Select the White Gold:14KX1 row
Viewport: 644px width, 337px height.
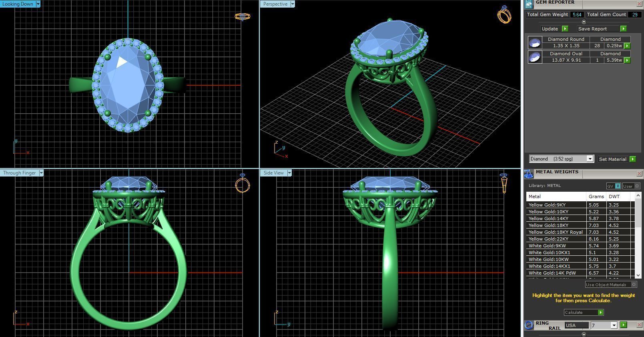point(580,266)
